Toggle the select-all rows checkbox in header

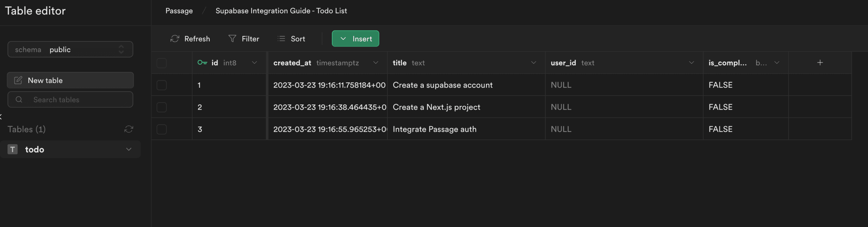point(161,63)
